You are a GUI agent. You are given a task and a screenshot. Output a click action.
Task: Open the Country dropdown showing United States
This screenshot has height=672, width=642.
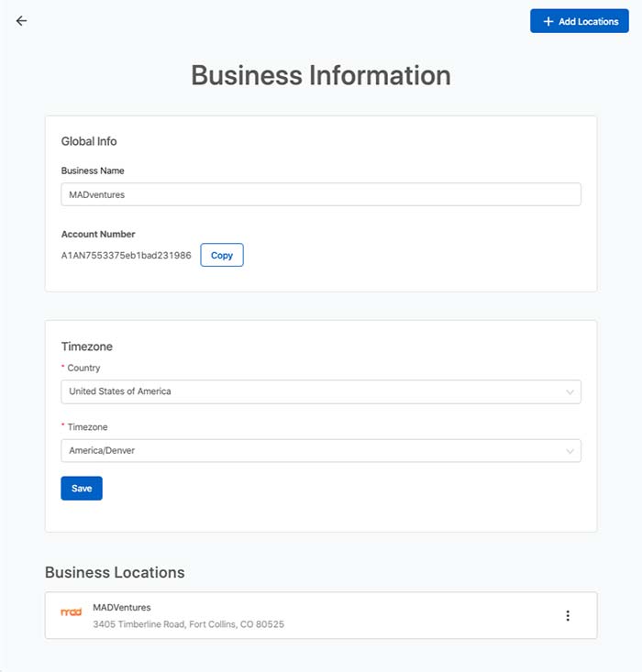321,391
